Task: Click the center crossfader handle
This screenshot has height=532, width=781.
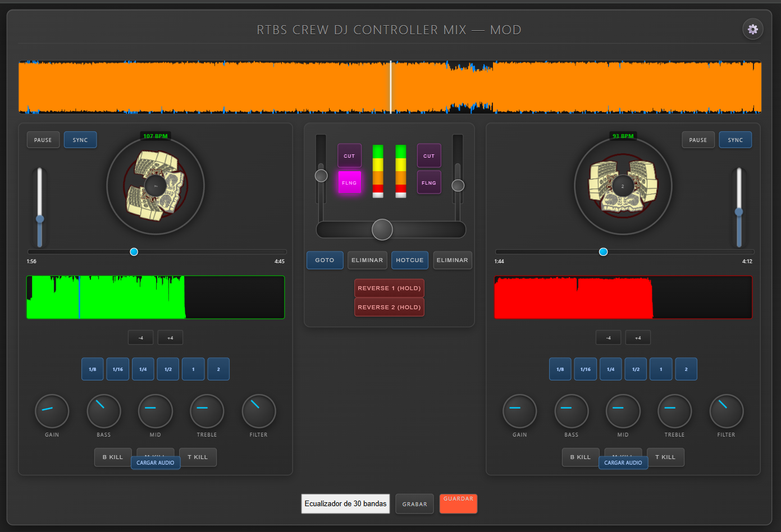Action: tap(382, 230)
